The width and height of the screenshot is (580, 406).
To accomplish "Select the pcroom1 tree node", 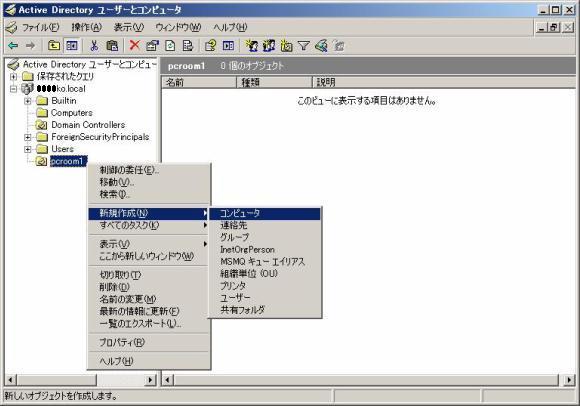I will click(68, 161).
